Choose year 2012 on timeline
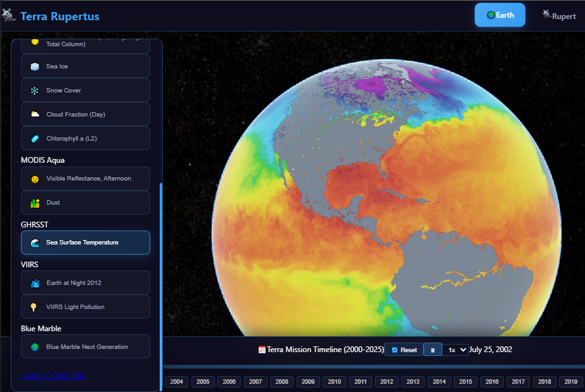 (x=387, y=382)
